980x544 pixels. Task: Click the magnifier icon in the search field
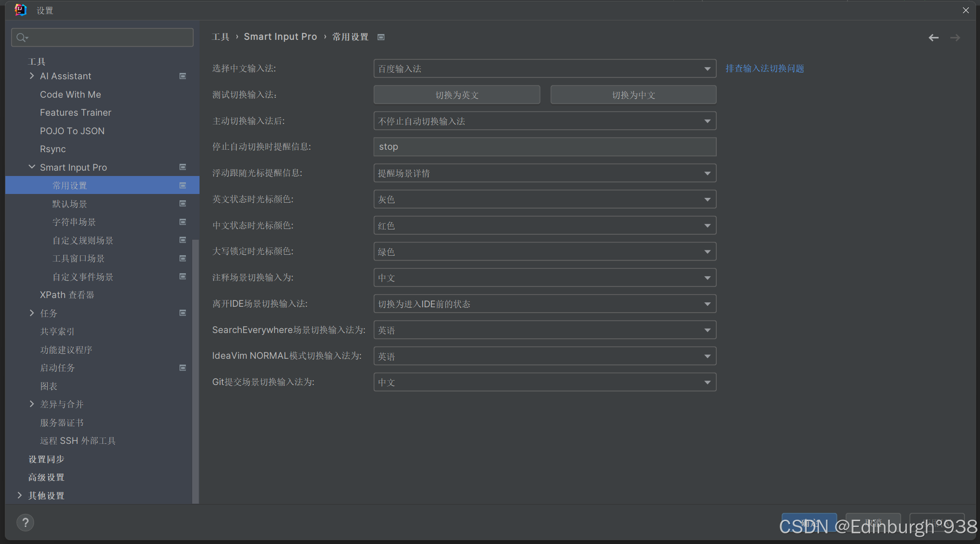pos(21,37)
